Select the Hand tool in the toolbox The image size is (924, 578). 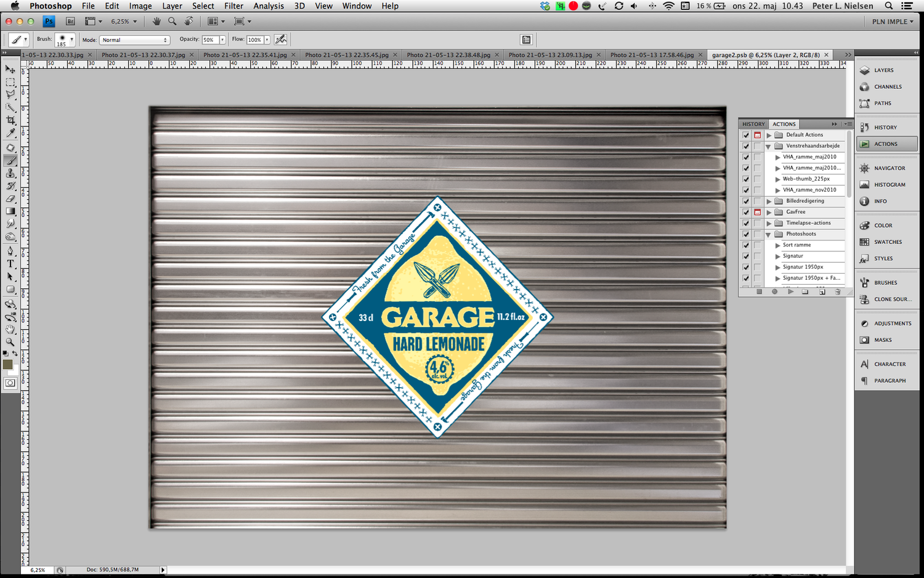(x=10, y=330)
